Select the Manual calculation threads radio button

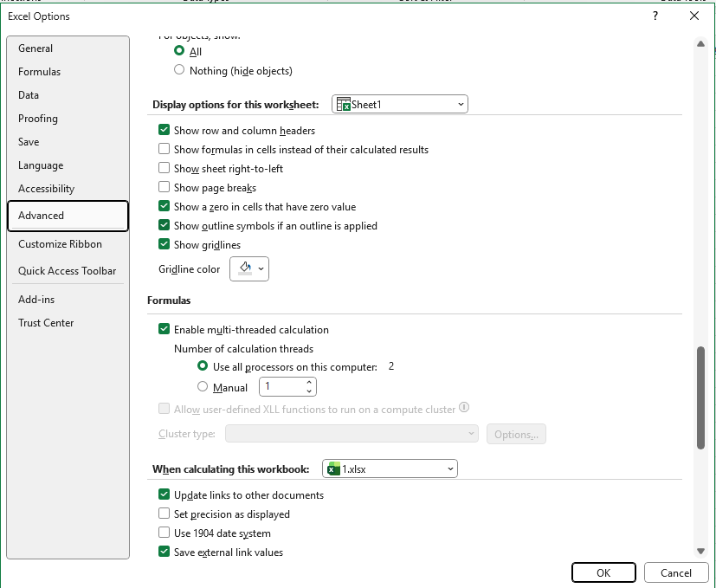click(x=202, y=387)
